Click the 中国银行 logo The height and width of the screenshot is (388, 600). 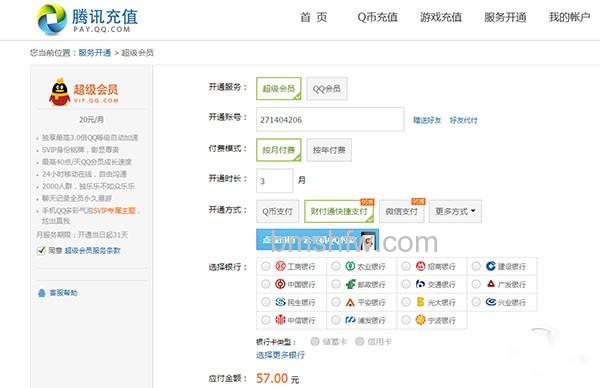(x=280, y=284)
